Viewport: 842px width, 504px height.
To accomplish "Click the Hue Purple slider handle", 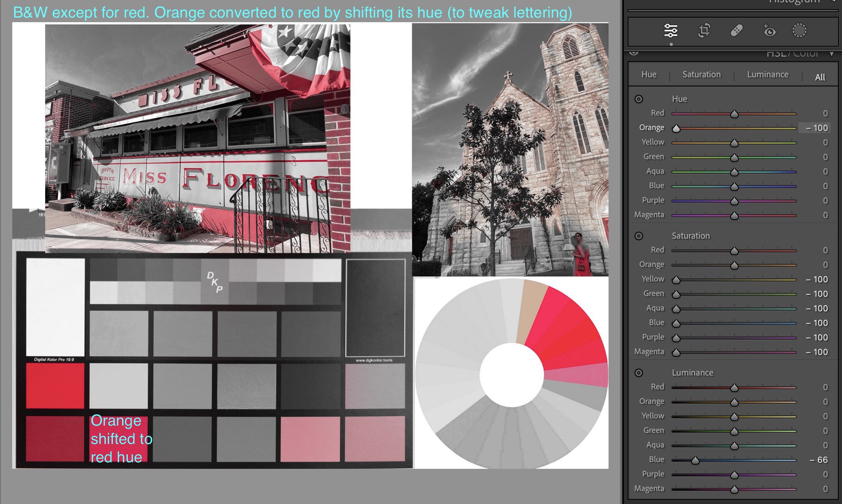I will pyautogui.click(x=734, y=201).
